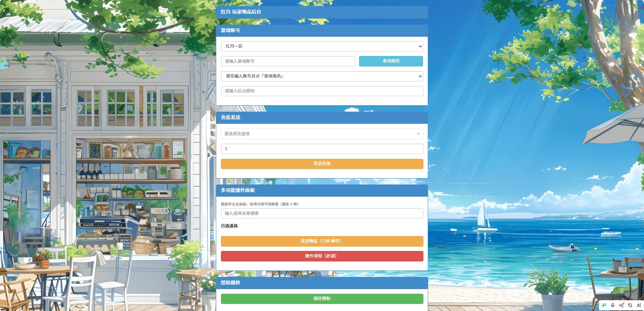644x311 pixels.
Task: Click the 红月-玩家物品后台 title bar
Action: pos(322,12)
